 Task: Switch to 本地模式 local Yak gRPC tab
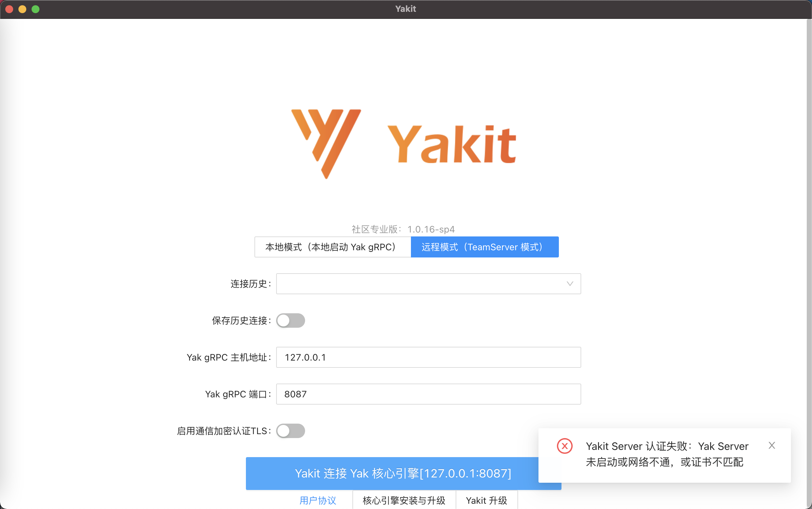coord(333,247)
